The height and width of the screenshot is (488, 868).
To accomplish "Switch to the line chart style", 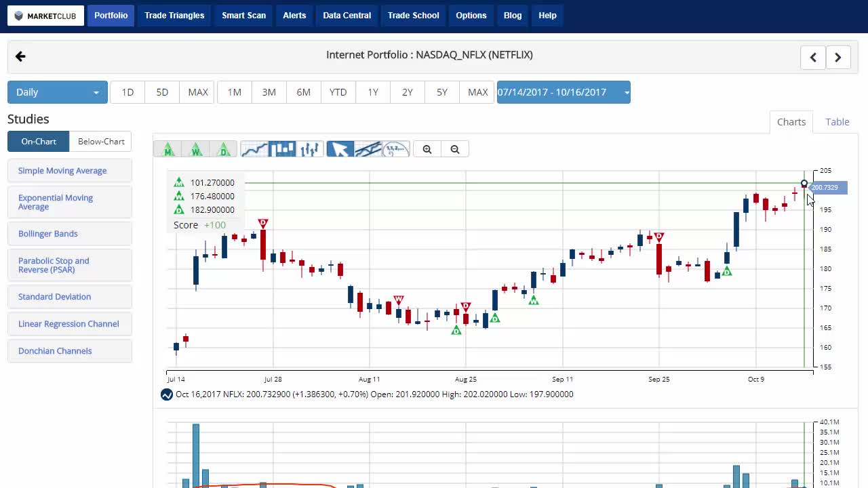I will coord(254,149).
